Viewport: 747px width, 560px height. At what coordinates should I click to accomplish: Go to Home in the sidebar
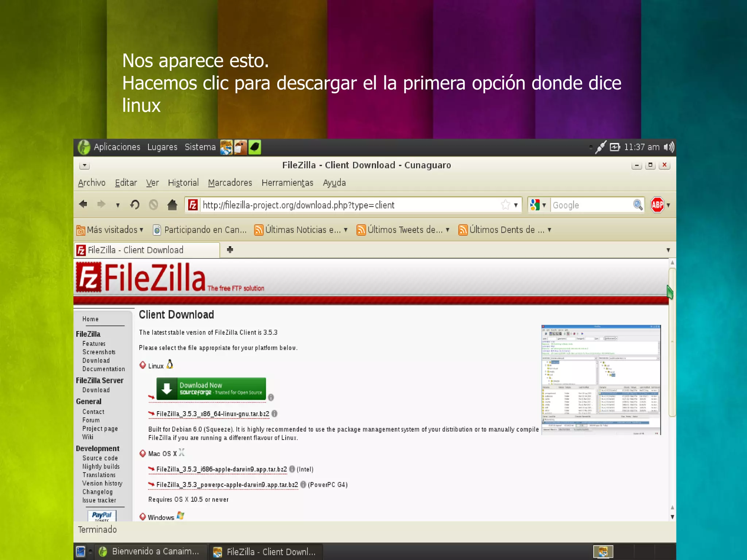click(x=90, y=319)
